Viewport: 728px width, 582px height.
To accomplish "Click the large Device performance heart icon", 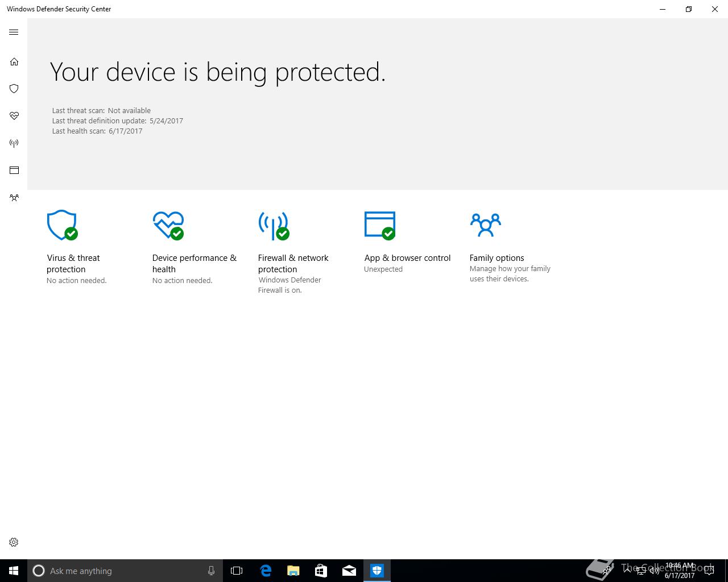I will [x=168, y=225].
